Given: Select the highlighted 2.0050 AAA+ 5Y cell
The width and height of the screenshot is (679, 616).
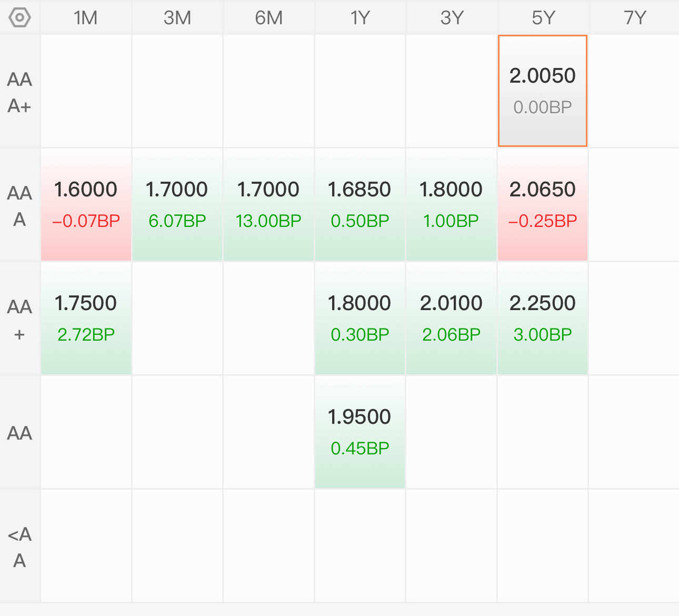Looking at the screenshot, I should point(542,91).
